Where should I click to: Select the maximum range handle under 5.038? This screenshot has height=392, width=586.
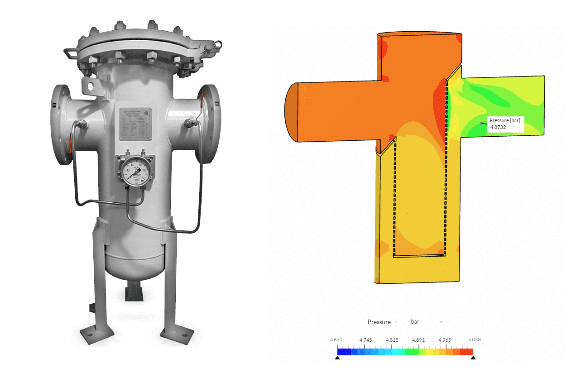[x=473, y=358]
